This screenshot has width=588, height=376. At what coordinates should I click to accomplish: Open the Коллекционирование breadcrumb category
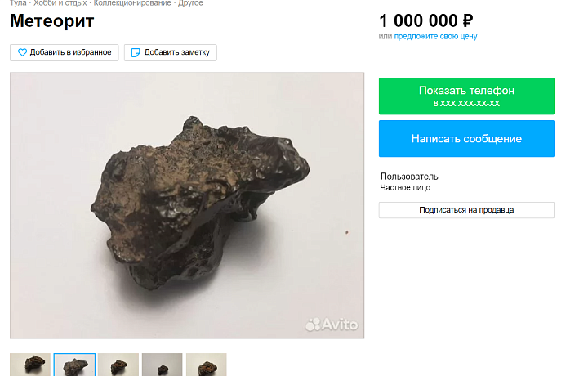click(132, 3)
